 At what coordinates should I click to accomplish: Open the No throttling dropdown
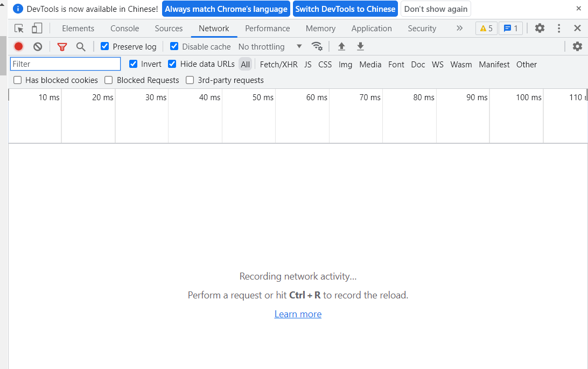click(270, 46)
